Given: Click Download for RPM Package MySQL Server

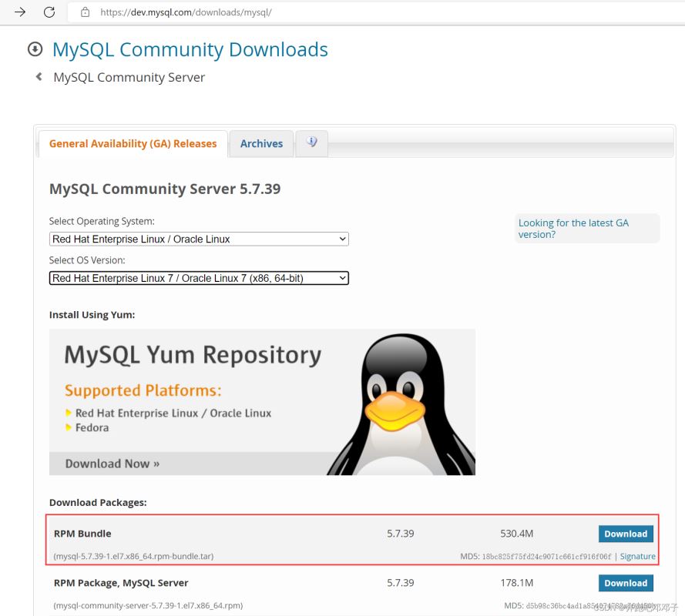Looking at the screenshot, I should point(625,583).
